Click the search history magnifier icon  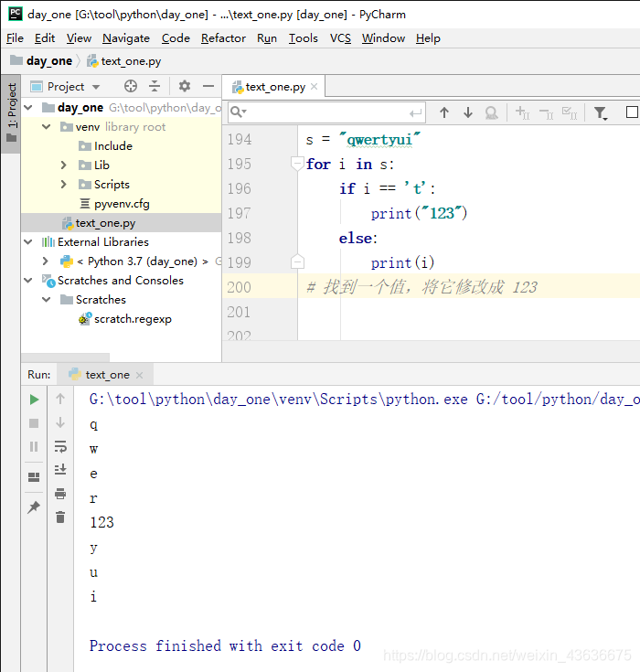click(239, 112)
